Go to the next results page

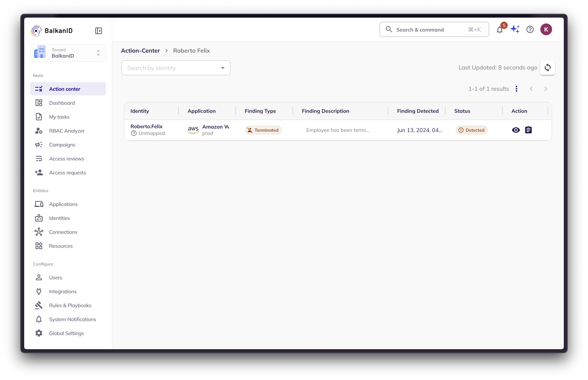tap(546, 89)
